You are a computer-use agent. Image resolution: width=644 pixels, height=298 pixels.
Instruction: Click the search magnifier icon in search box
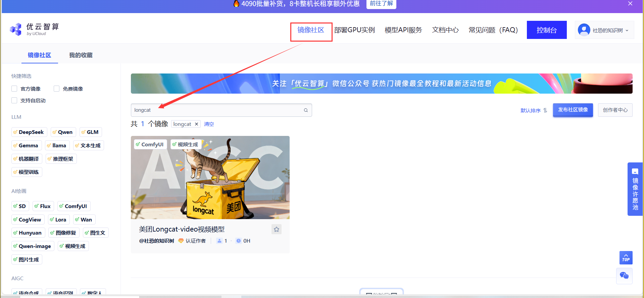click(306, 110)
